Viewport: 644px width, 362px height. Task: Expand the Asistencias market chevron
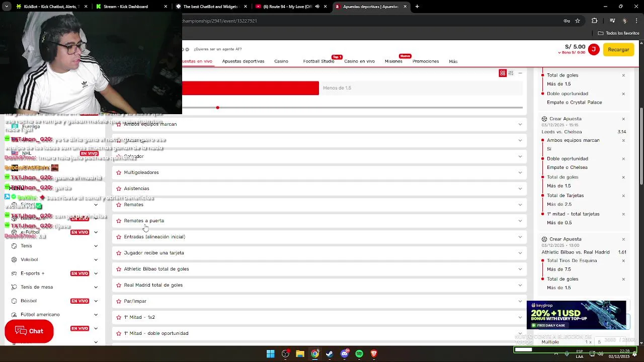tap(520, 189)
